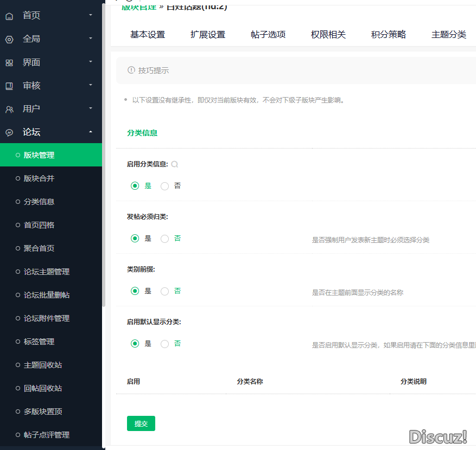Click the circle bullet before 标签管理
The height and width of the screenshot is (450, 476).
[18, 342]
